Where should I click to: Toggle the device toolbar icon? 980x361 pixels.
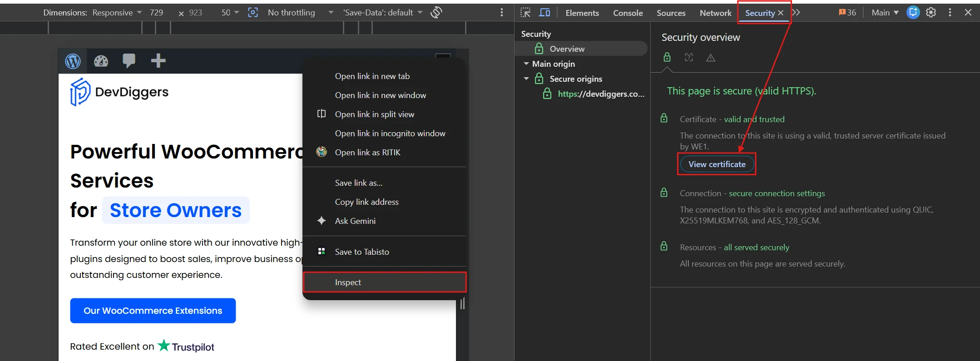pyautogui.click(x=544, y=12)
